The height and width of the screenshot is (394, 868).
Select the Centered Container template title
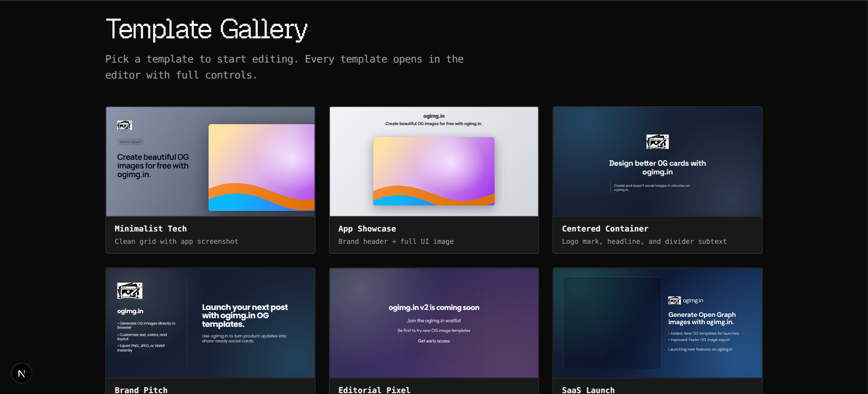click(605, 229)
